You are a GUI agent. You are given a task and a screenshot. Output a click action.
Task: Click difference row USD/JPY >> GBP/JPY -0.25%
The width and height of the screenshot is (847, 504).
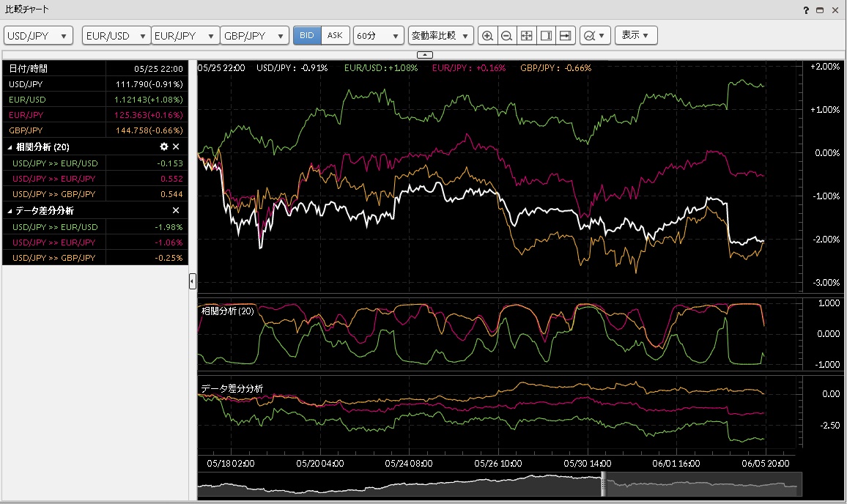point(95,258)
